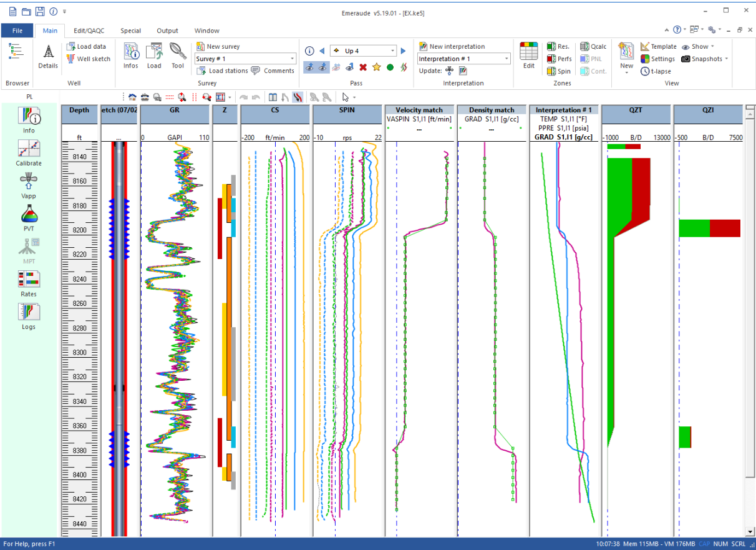
Task: Open zones Edit table
Action: click(529, 56)
